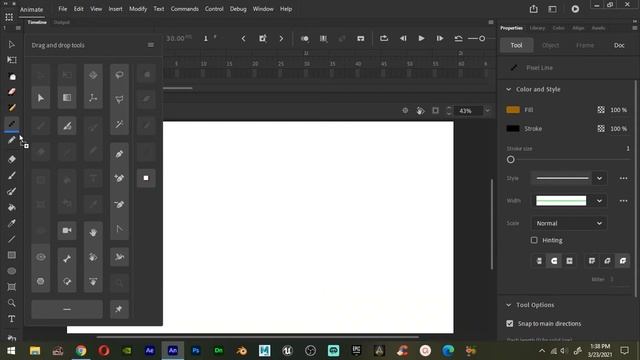Toggle the Loop playback button
Image resolution: width=640 pixels, height=360 pixels.
384,38
